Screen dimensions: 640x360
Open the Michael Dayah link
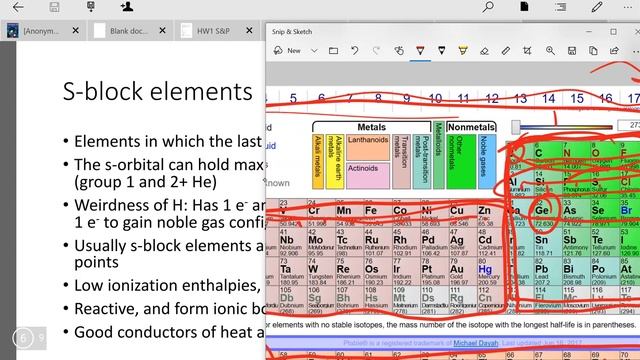coord(476,343)
